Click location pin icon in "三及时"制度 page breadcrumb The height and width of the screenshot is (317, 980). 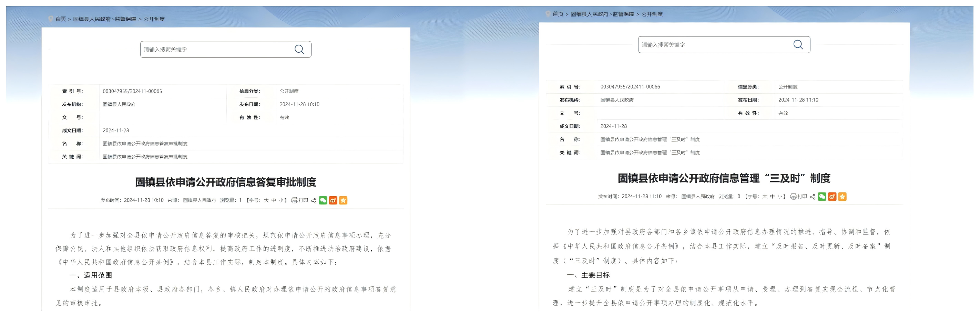(x=548, y=14)
